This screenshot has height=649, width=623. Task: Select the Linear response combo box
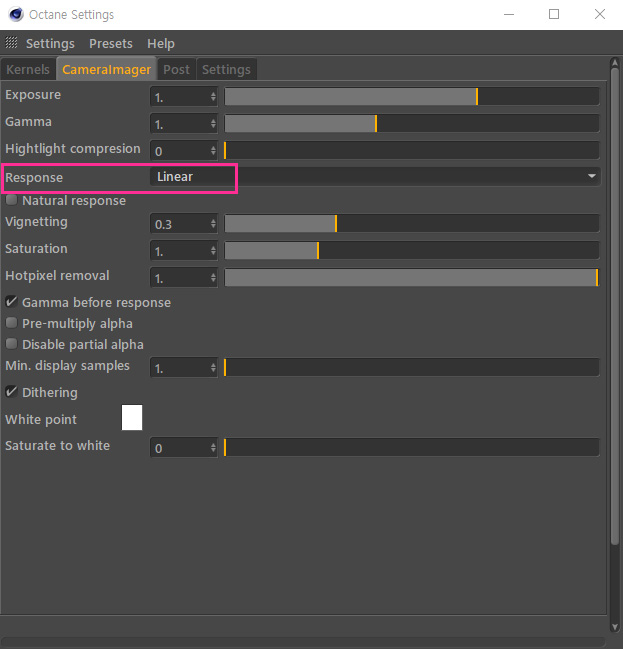click(x=375, y=177)
